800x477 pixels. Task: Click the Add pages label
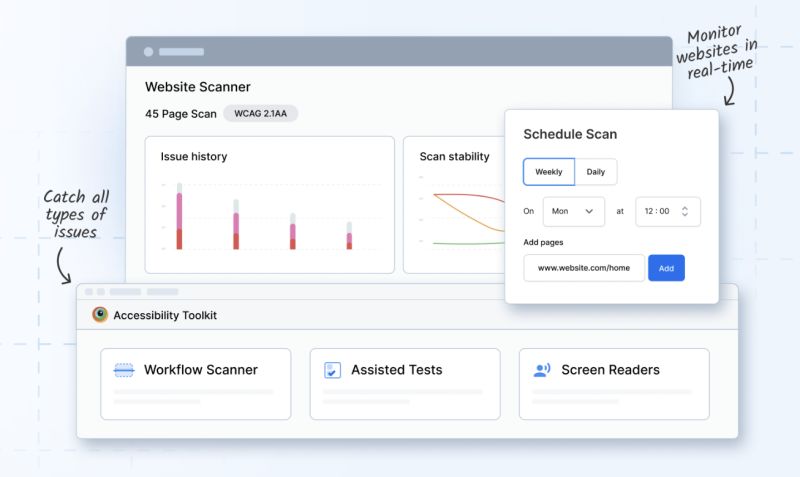coord(543,242)
